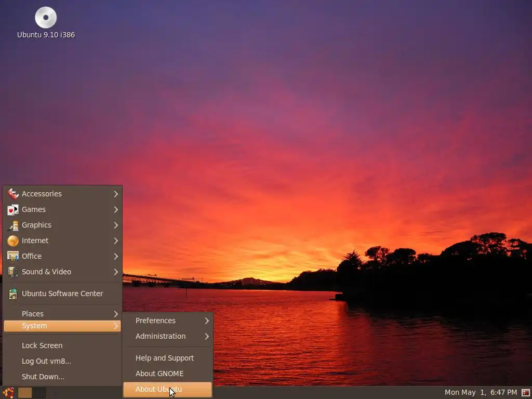Choose Log Out vm8...

click(62, 361)
